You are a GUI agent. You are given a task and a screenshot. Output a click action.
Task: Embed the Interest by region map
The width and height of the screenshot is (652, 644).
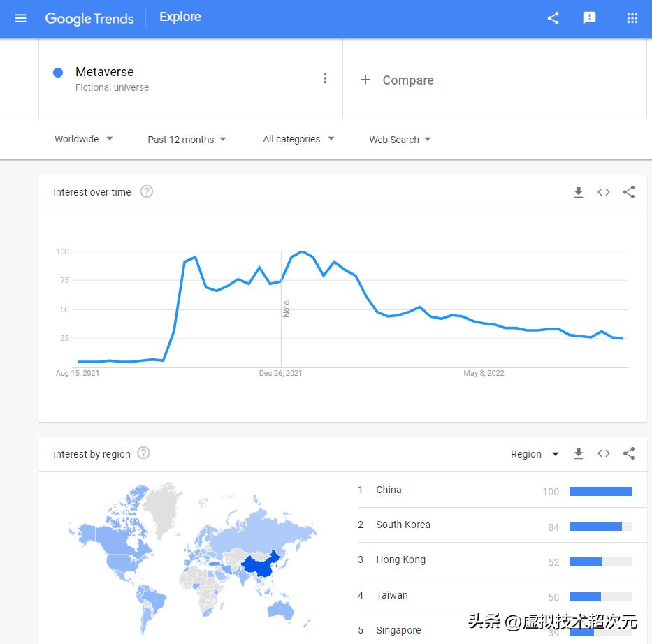tap(603, 454)
